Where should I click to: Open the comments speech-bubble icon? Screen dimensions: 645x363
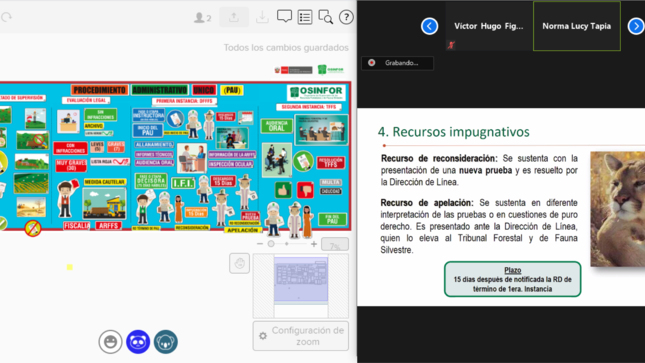click(284, 17)
